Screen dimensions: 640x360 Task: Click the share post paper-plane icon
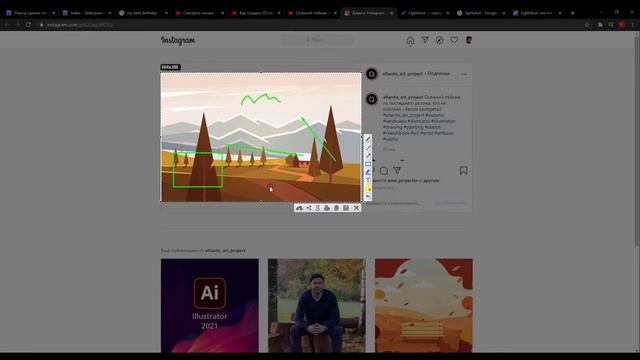click(x=397, y=171)
